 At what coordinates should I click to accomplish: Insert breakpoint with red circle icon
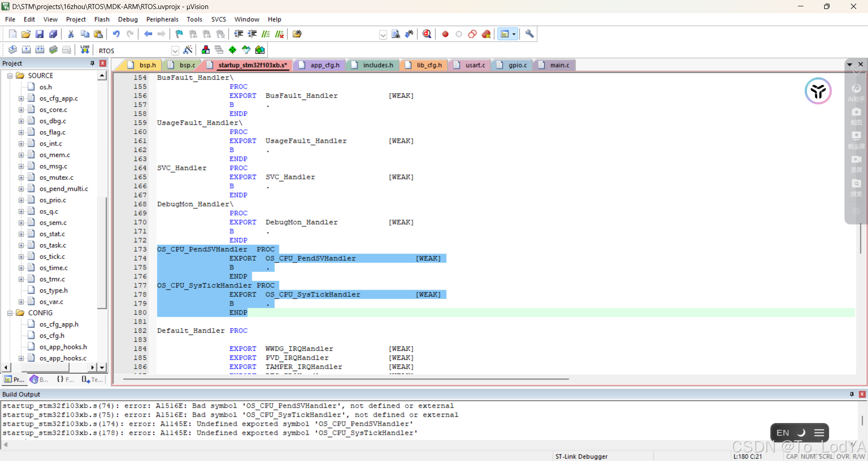point(445,34)
